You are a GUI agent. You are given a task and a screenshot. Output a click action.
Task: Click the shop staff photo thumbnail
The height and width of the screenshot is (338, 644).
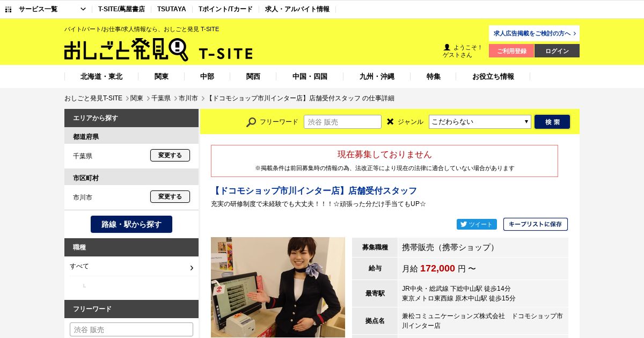pos(278,288)
